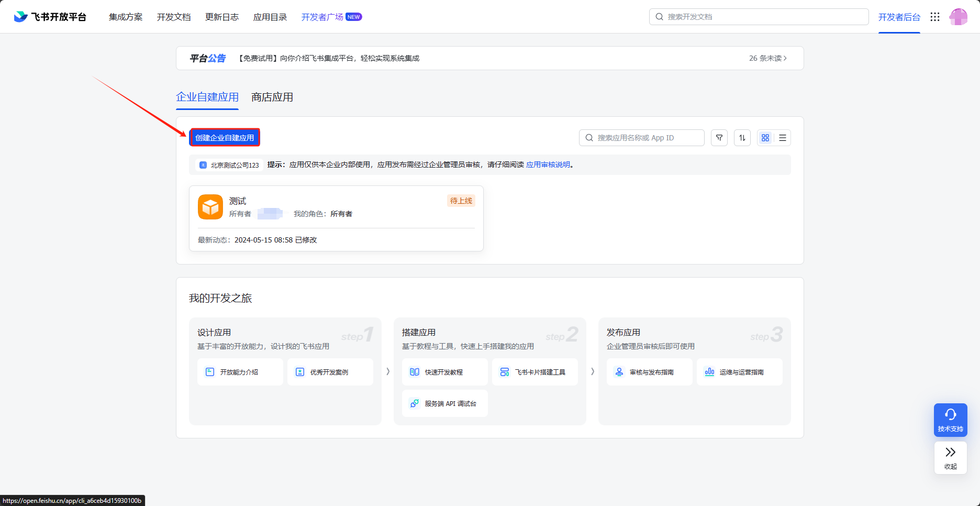The image size is (980, 506).
Task: Focus the 搜索应用名称或 App ID field
Action: [642, 138]
